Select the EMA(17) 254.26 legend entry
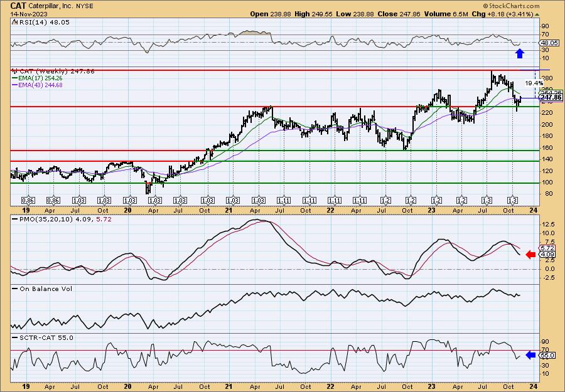 pos(40,78)
